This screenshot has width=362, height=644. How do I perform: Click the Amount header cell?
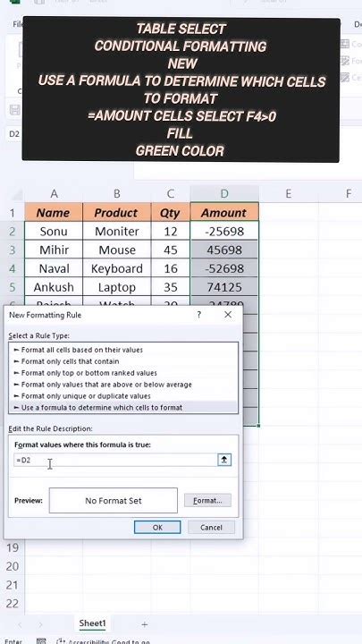tap(224, 212)
